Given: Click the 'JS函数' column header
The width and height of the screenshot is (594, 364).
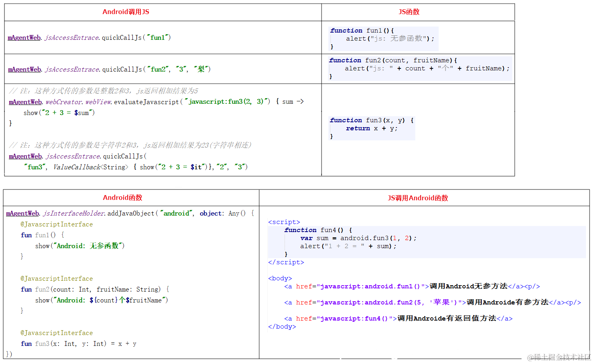Looking at the screenshot, I should 409,12.
